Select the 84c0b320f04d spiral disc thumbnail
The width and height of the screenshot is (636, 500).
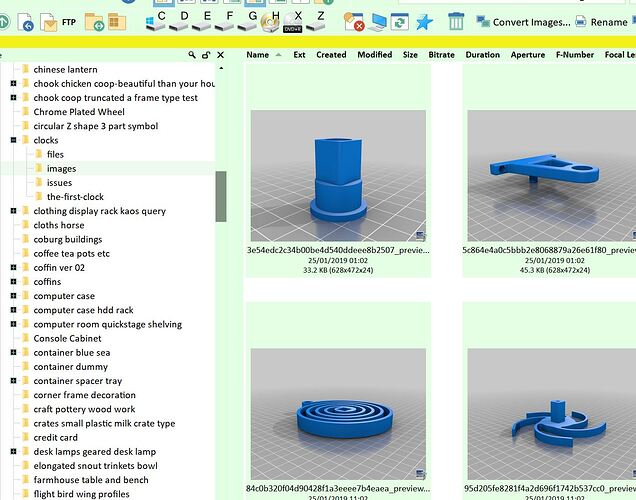(x=338, y=414)
